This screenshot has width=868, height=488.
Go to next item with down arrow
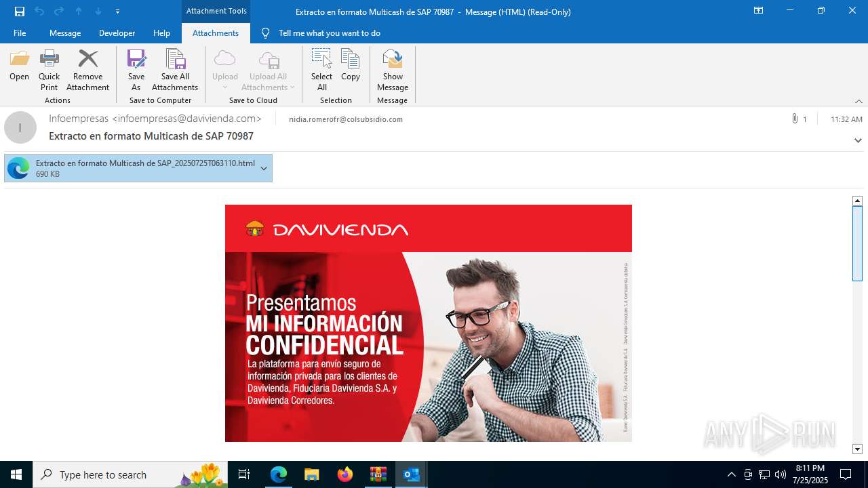[x=98, y=12]
